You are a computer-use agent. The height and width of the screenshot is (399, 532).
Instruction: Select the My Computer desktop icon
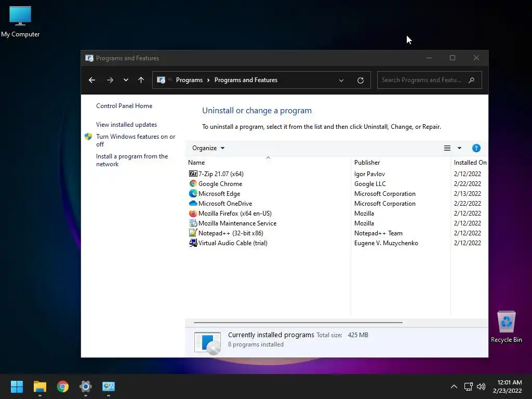click(x=20, y=21)
